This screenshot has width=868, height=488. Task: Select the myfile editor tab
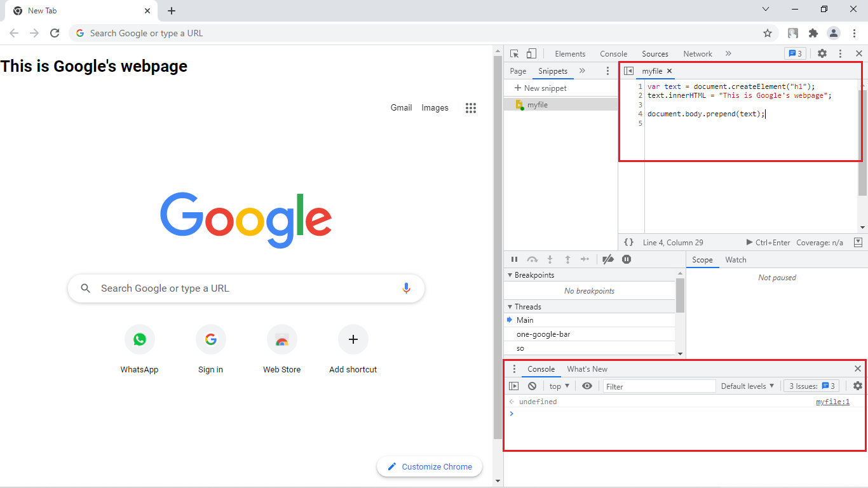(652, 71)
